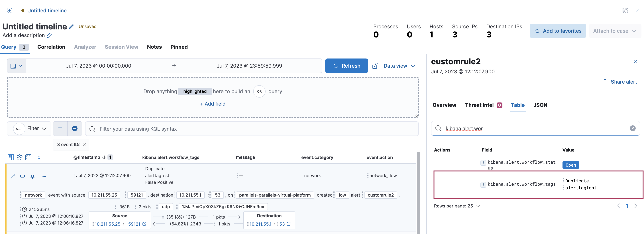This screenshot has height=234, width=644.
Task: Switch to the Correlation tab
Action: pyautogui.click(x=51, y=47)
